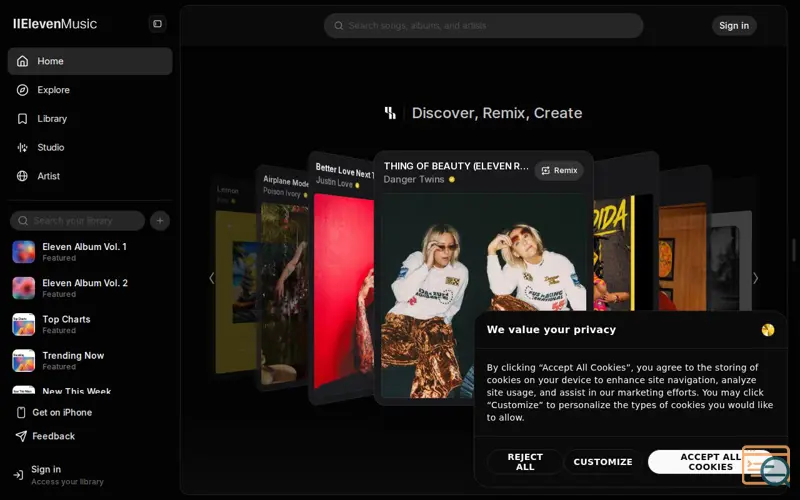The image size is (800, 500).
Task: Click the Studio waveform icon
Action: (22, 147)
